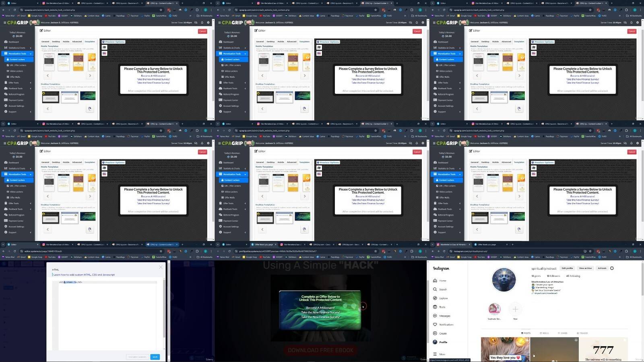Open Chrome tab search dropdown in Instagram window
644x362 pixels.
point(432,244)
